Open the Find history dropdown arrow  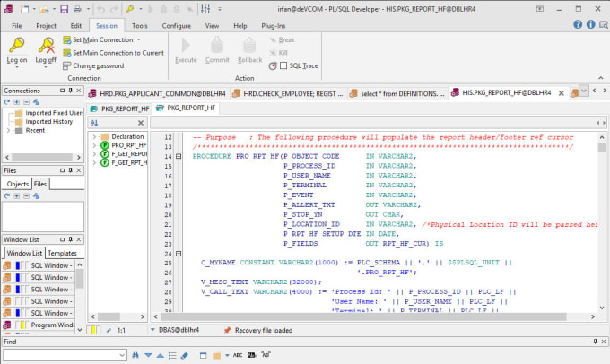coord(123,355)
